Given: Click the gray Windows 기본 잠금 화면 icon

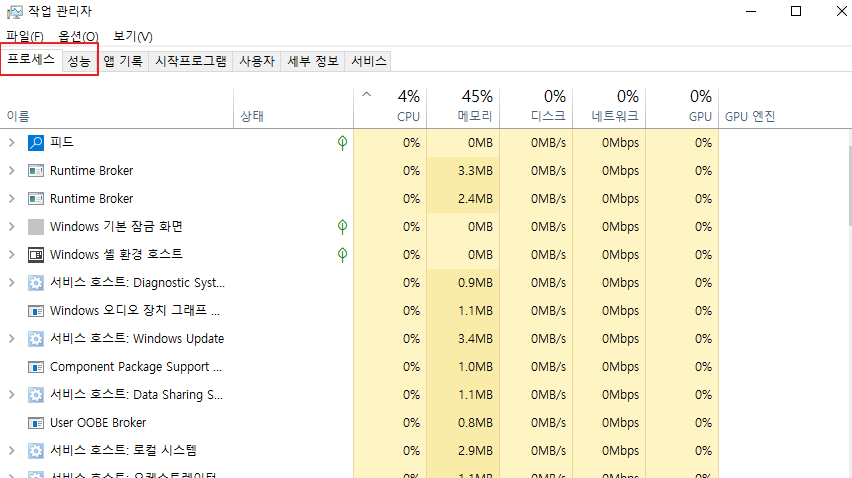Looking at the screenshot, I should coord(36,227).
